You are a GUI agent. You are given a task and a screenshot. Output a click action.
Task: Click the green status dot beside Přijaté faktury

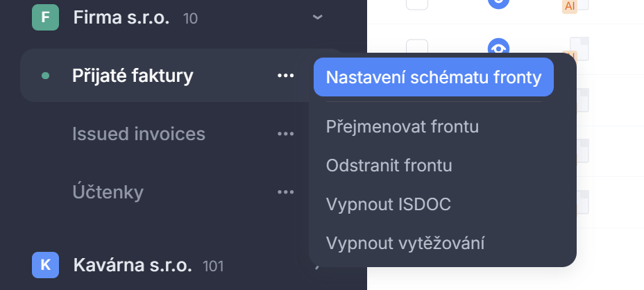click(46, 76)
